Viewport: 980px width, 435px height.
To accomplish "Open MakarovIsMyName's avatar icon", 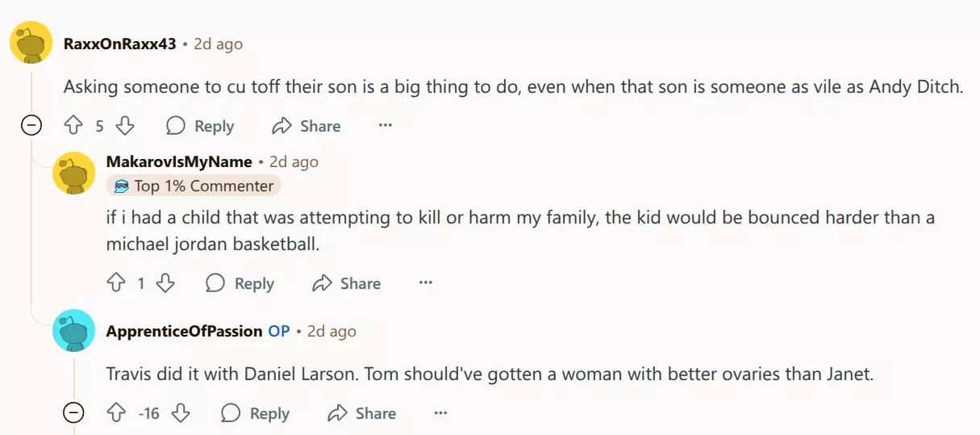I will (73, 173).
